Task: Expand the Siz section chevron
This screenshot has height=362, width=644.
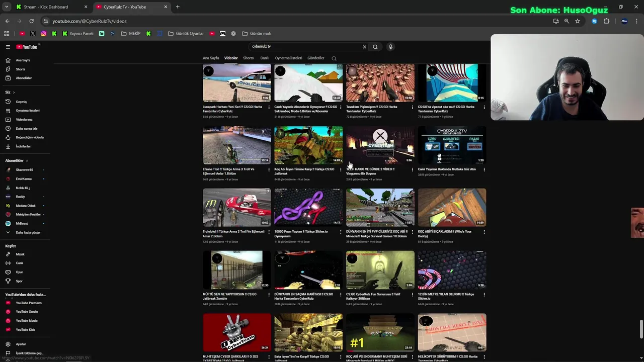Action: [x=14, y=93]
